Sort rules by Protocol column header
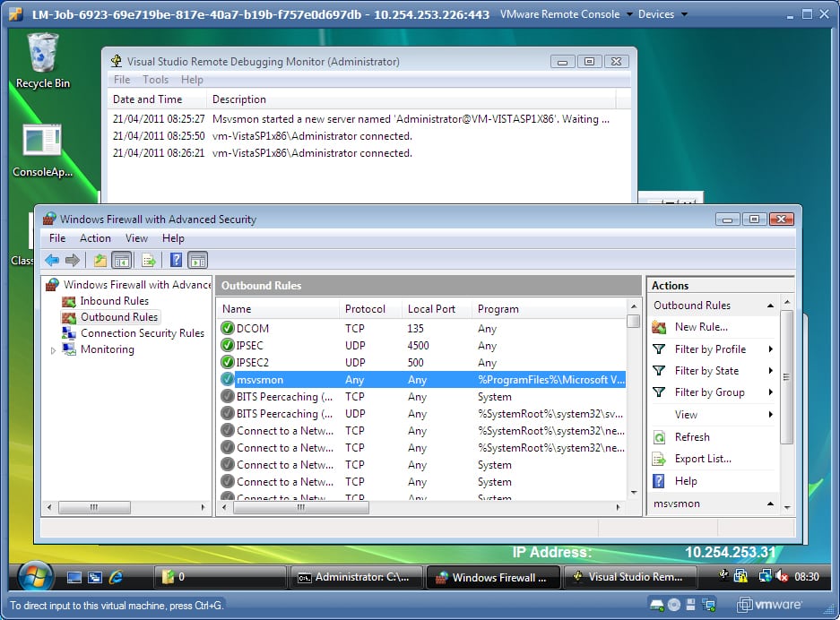The image size is (840, 620). point(370,309)
